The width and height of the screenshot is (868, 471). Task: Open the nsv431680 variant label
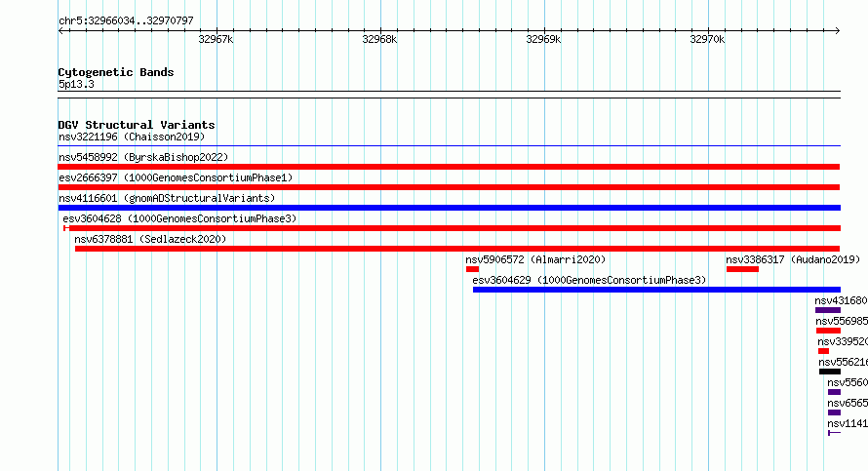[x=841, y=300]
